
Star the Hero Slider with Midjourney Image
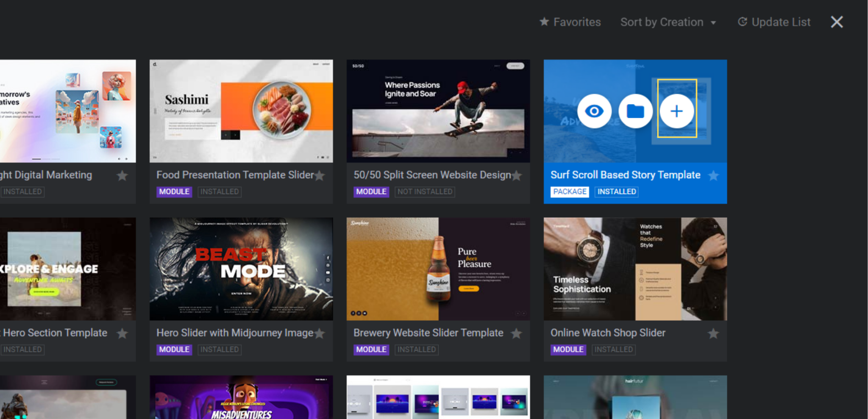pyautogui.click(x=320, y=333)
